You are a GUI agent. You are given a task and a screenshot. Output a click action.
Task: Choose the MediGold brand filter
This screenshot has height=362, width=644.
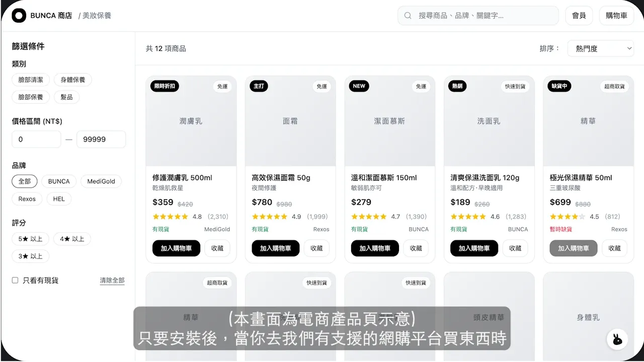click(101, 182)
